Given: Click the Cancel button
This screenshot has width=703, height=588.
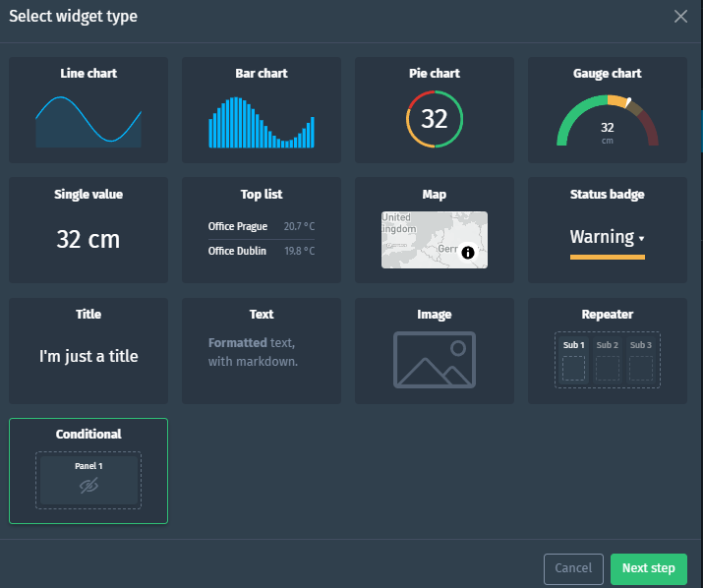Looking at the screenshot, I should (573, 568).
